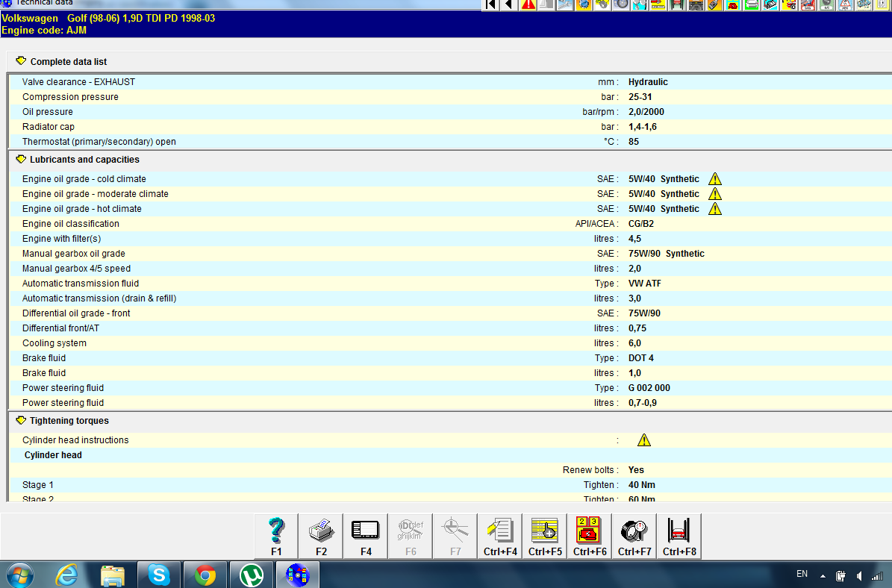Open Google Chrome from the taskbar

click(x=205, y=575)
